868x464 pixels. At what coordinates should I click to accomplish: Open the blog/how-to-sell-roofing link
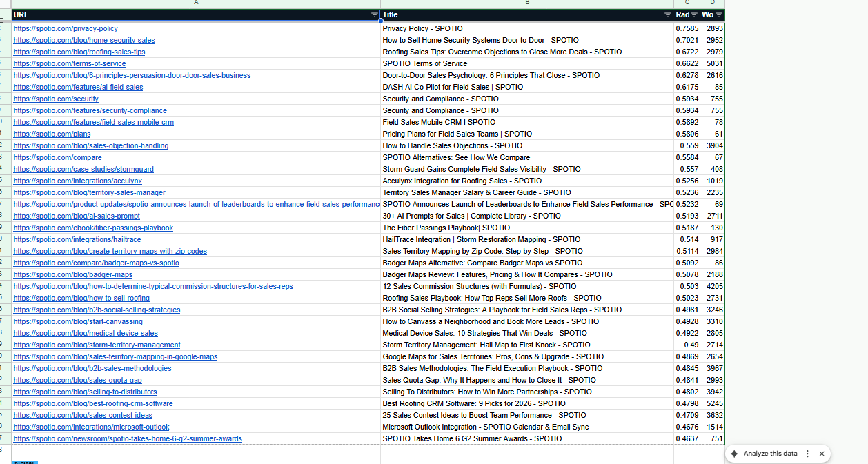[x=81, y=298]
